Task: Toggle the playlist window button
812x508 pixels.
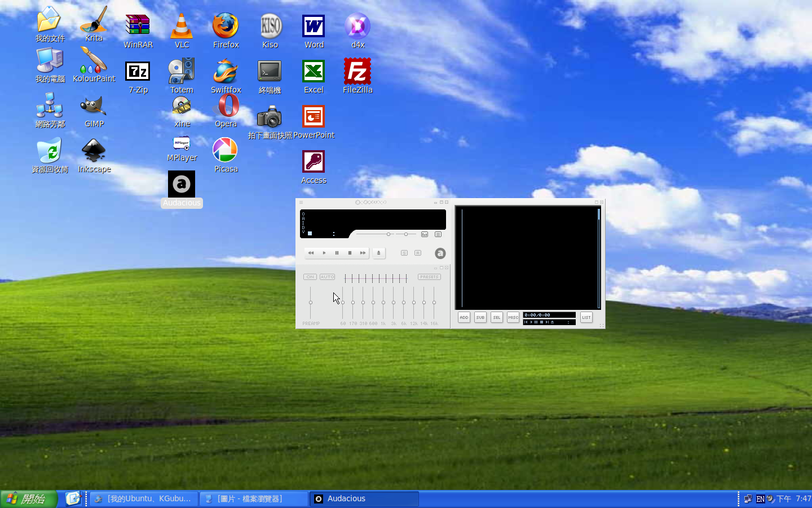Action: pos(438,234)
